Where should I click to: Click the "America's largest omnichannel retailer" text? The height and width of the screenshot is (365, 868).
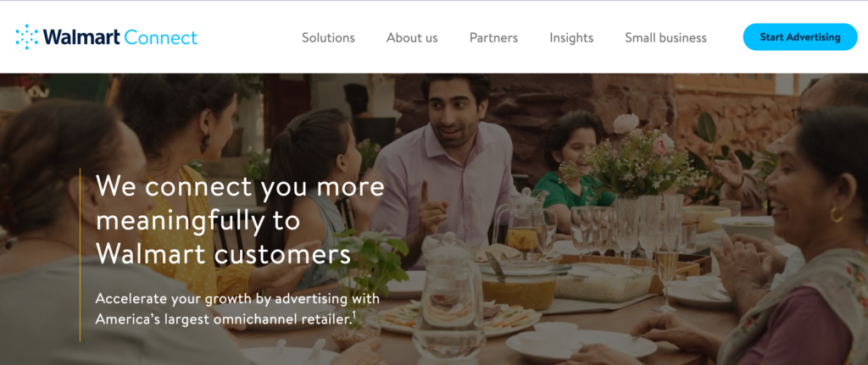click(x=223, y=319)
